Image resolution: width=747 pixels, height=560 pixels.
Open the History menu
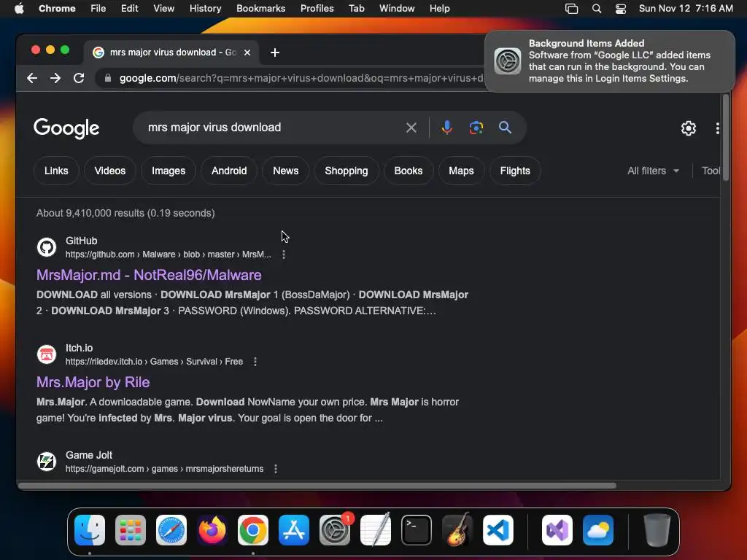pyautogui.click(x=205, y=9)
